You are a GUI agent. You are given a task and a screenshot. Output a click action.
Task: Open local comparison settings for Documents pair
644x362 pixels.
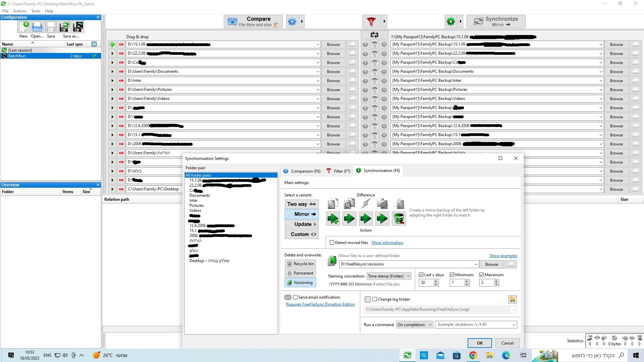point(365,71)
